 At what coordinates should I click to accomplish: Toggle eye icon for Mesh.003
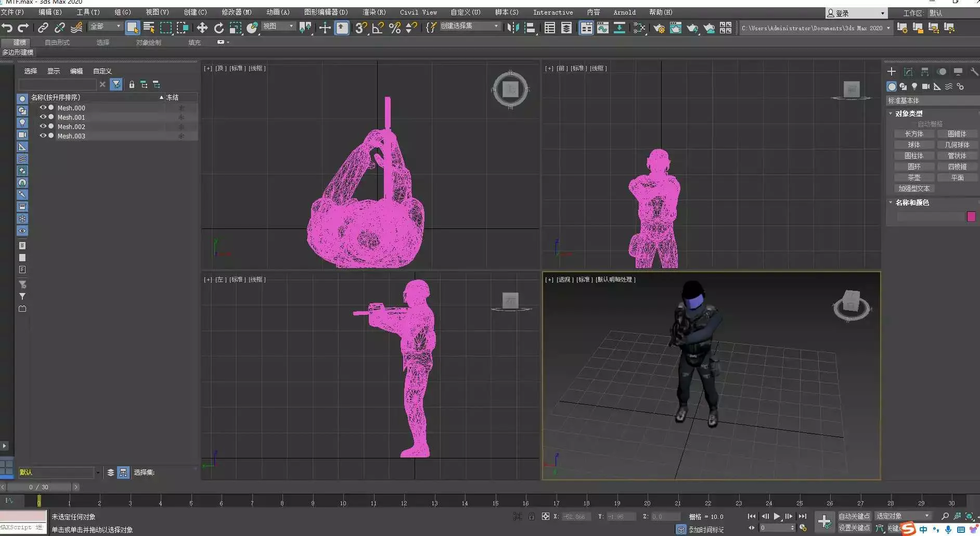[x=43, y=136]
